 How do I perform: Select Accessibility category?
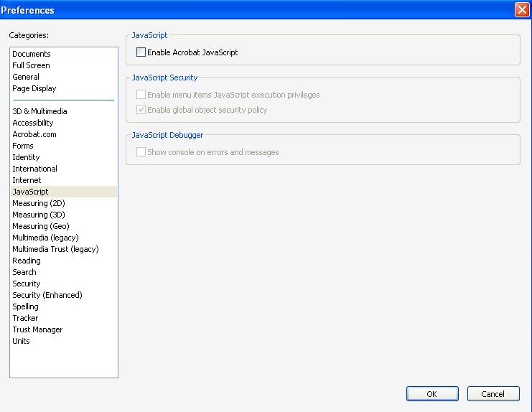pyautogui.click(x=33, y=123)
